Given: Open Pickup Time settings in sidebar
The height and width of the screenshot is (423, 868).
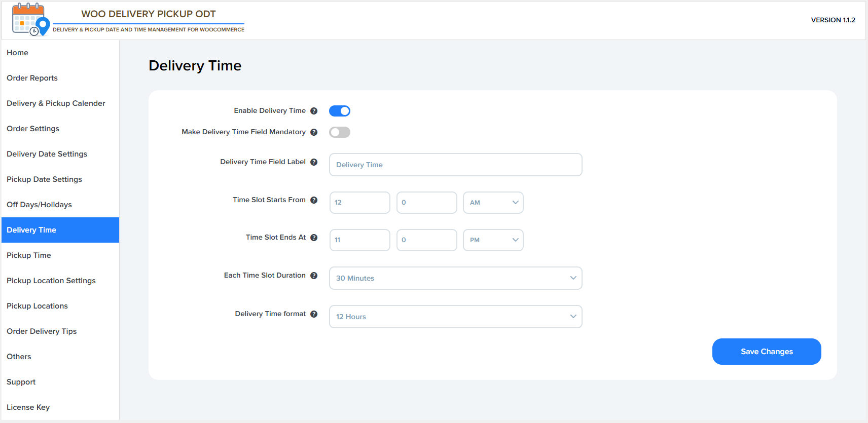Looking at the screenshot, I should (x=29, y=255).
